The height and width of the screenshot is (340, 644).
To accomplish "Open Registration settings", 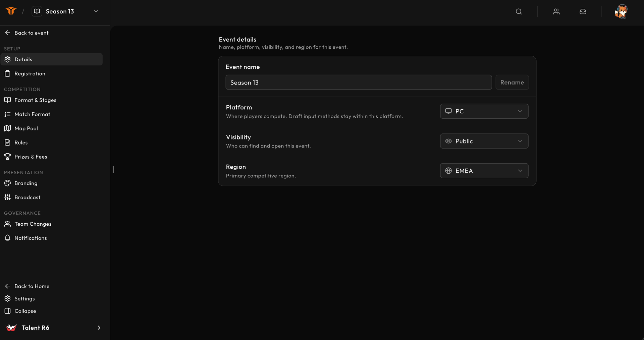I will [51, 73].
